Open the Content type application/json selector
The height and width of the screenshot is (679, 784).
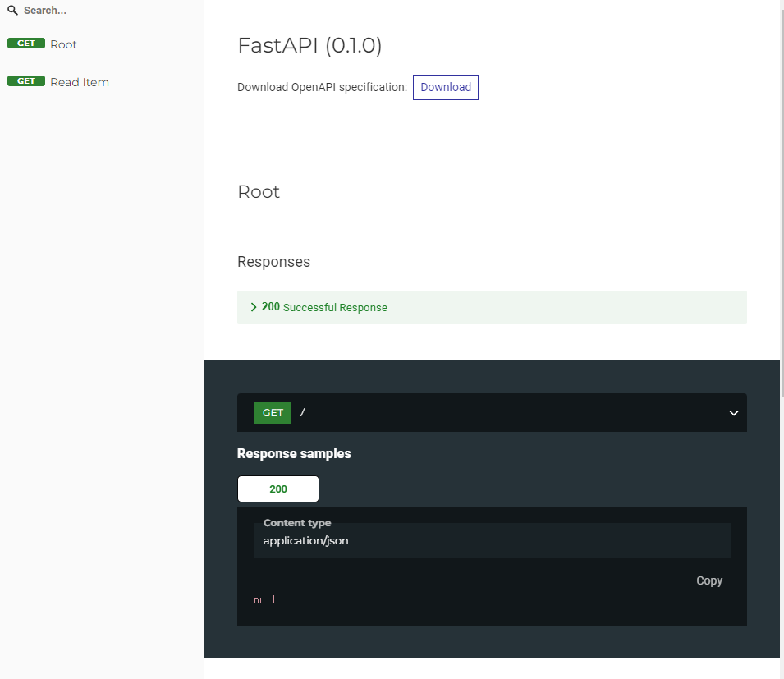click(x=492, y=540)
